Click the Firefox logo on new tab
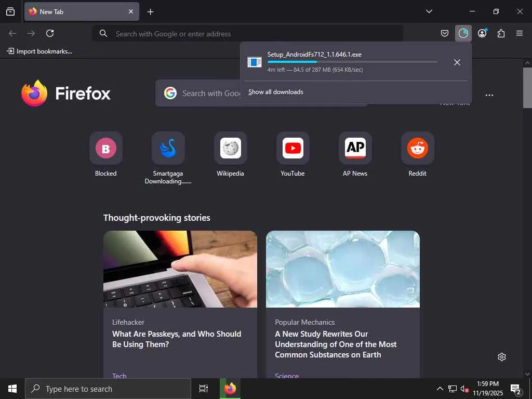 click(66, 93)
